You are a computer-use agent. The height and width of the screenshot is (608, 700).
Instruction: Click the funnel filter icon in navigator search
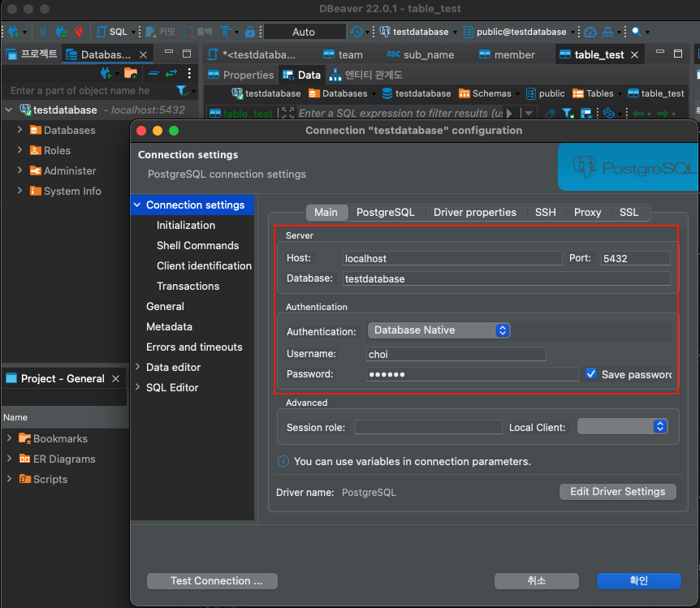(181, 91)
